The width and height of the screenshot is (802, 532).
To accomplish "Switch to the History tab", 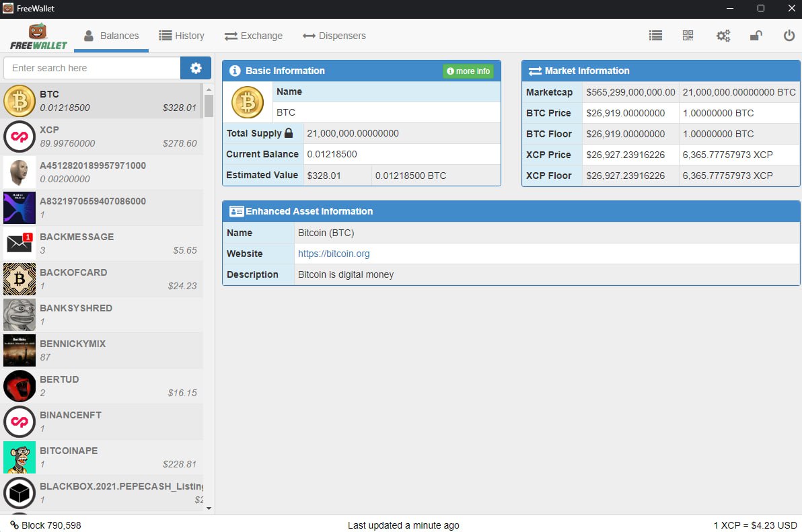I will coord(182,36).
